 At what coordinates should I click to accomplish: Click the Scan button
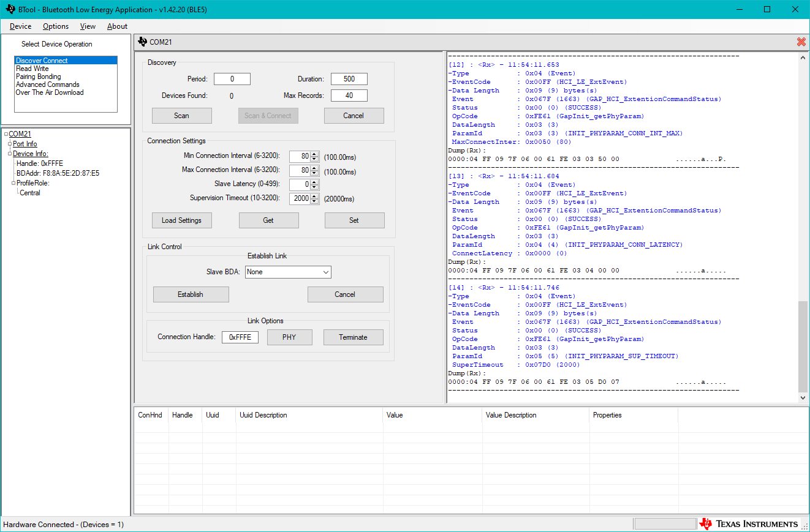tap(181, 115)
